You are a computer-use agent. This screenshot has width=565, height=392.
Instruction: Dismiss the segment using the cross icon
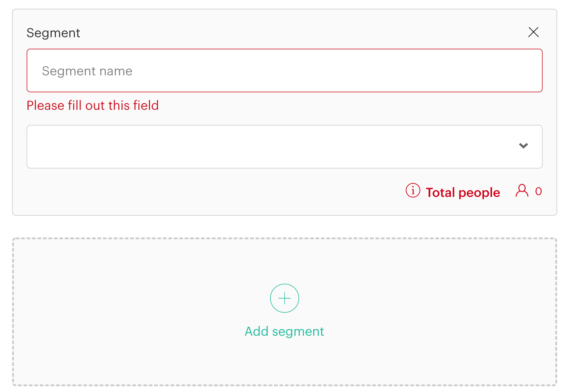point(533,32)
